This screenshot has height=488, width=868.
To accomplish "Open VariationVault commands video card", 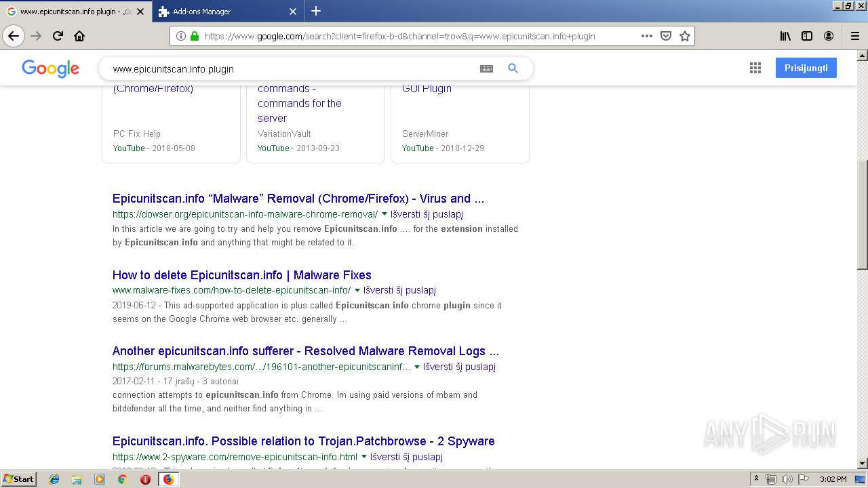I will point(315,123).
